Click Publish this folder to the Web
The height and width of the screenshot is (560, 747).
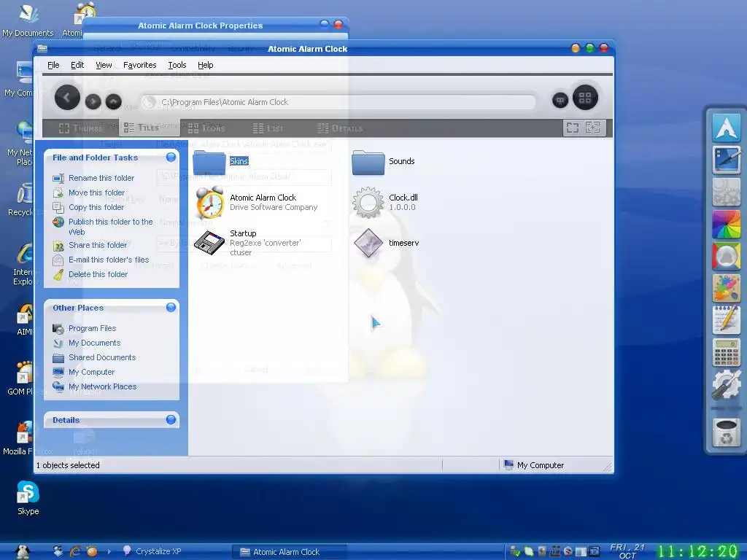click(111, 227)
